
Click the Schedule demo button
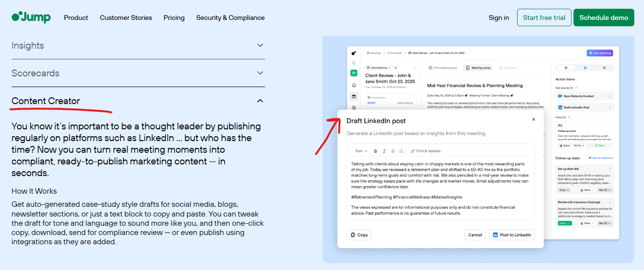(x=604, y=18)
